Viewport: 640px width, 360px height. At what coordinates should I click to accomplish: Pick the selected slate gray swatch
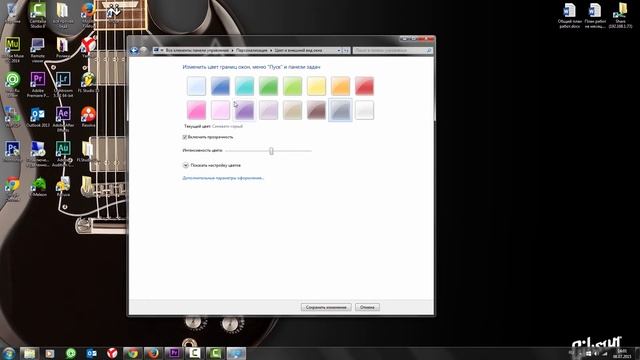[340, 110]
